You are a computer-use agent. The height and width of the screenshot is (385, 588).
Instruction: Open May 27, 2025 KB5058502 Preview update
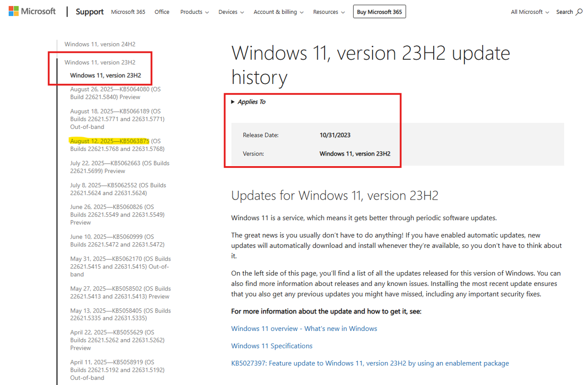click(120, 293)
